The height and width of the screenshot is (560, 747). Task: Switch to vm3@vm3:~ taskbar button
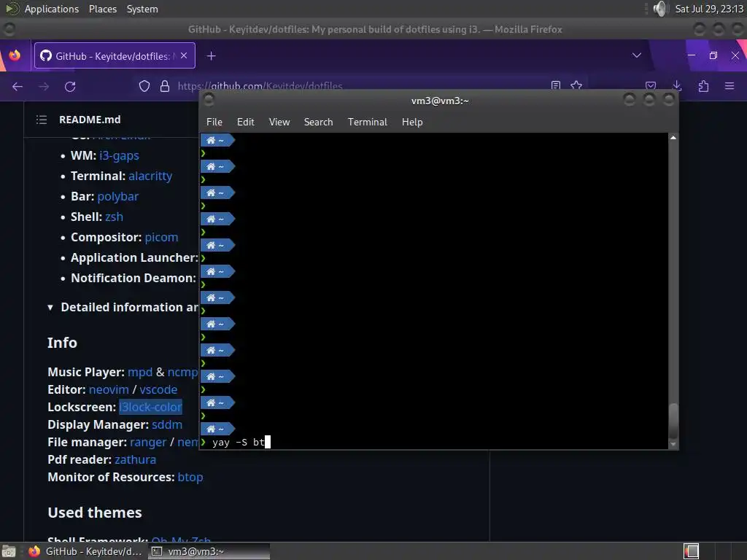click(209, 551)
